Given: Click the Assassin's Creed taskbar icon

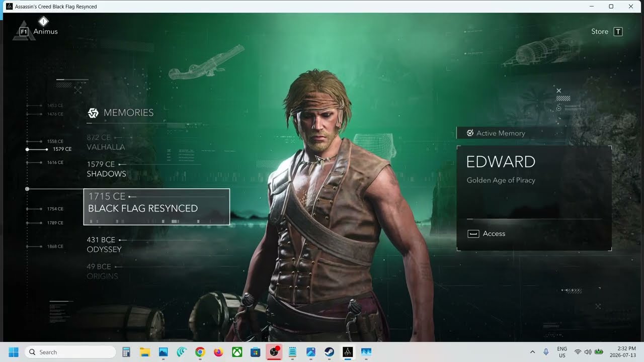Looking at the screenshot, I should pos(348,352).
